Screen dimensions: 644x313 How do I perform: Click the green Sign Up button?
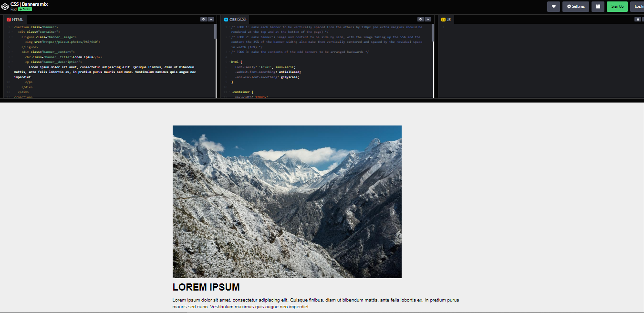pyautogui.click(x=617, y=6)
